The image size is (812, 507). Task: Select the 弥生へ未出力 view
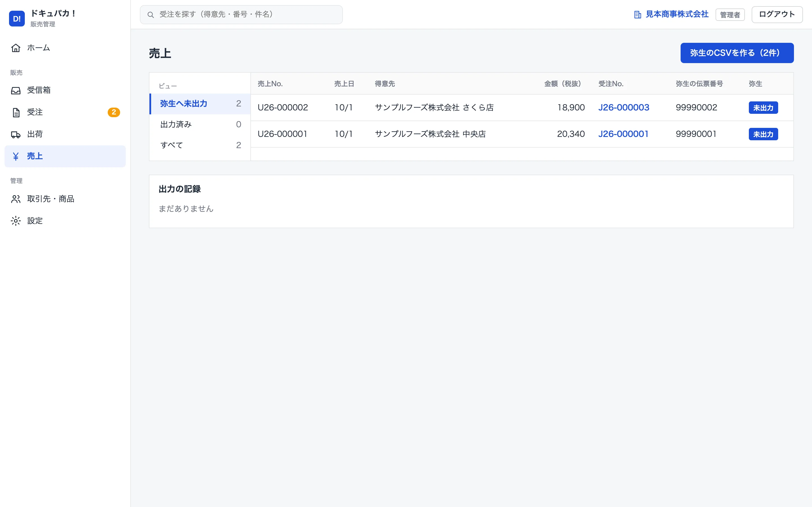pyautogui.click(x=200, y=104)
